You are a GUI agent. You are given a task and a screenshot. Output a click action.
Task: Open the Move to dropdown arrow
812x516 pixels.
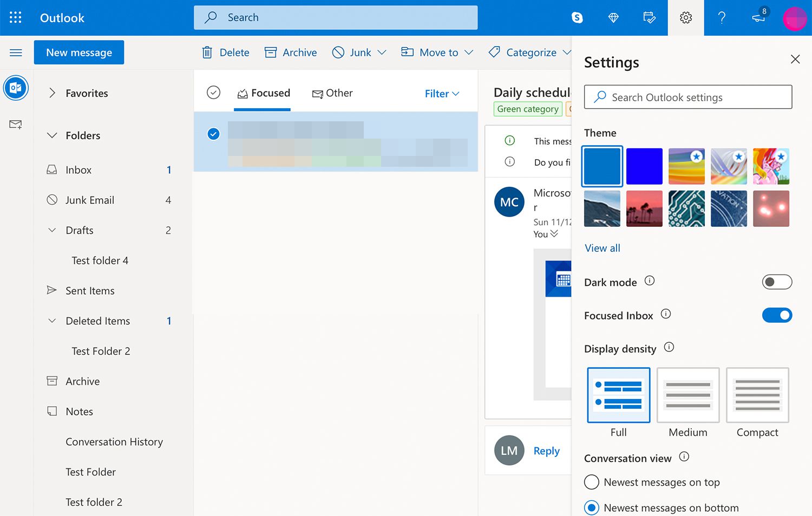[469, 53]
